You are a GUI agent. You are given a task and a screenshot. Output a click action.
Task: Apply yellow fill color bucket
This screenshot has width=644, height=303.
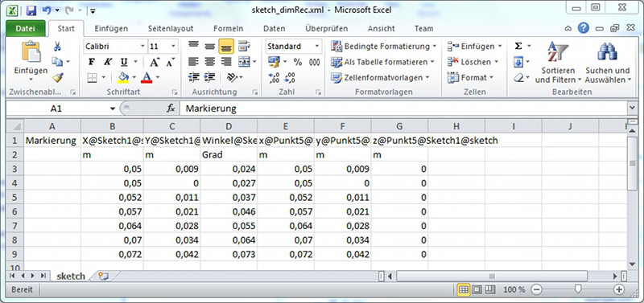click(123, 77)
